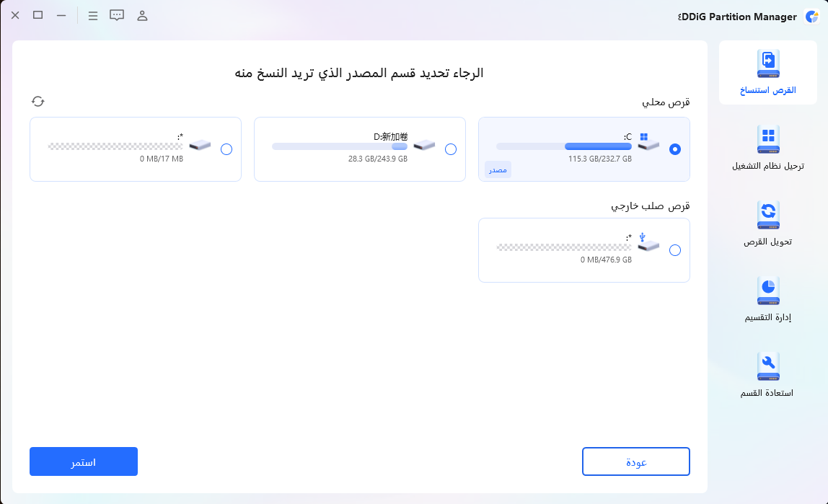Click the blue استمر continue button
The height and width of the screenshot is (504, 828).
coord(84,461)
